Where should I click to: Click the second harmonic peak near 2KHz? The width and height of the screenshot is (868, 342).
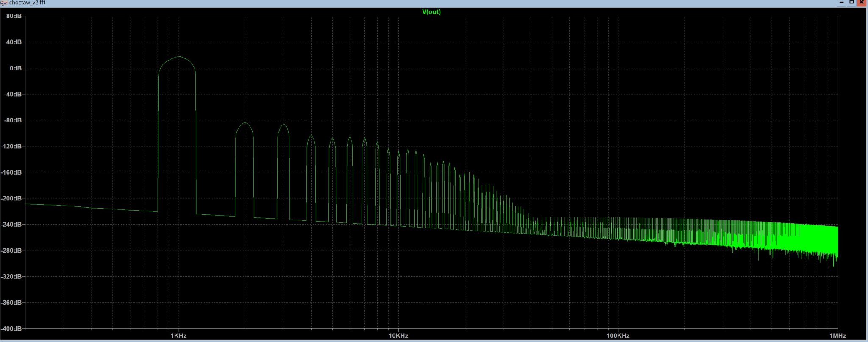(245, 123)
